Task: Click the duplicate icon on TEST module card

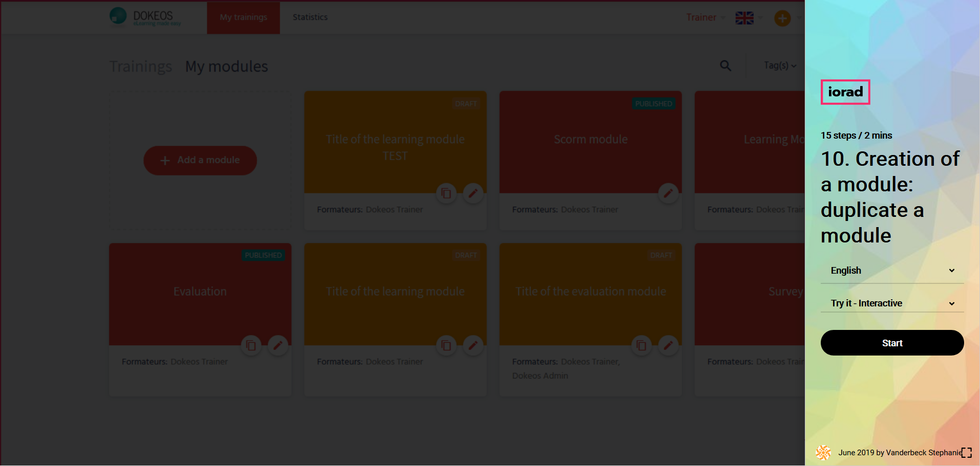Action: click(446, 193)
